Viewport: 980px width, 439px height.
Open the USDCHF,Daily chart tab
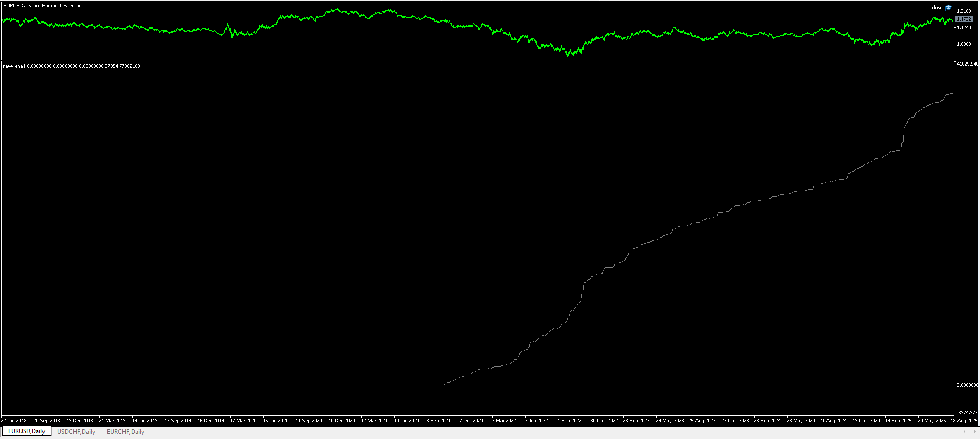(x=76, y=432)
